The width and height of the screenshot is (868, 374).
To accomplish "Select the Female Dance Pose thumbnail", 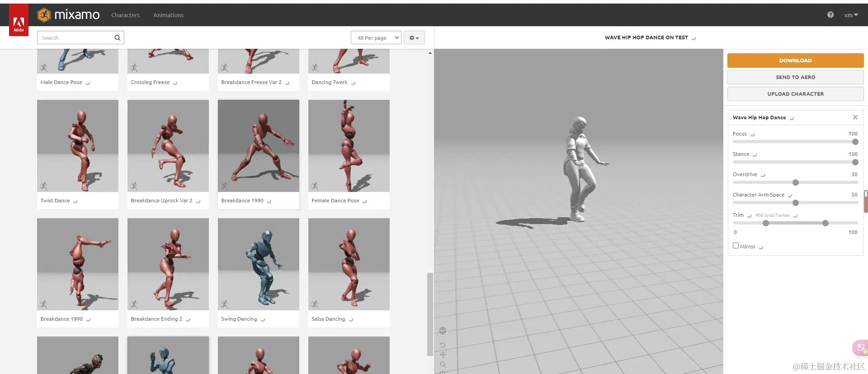I will tap(349, 146).
